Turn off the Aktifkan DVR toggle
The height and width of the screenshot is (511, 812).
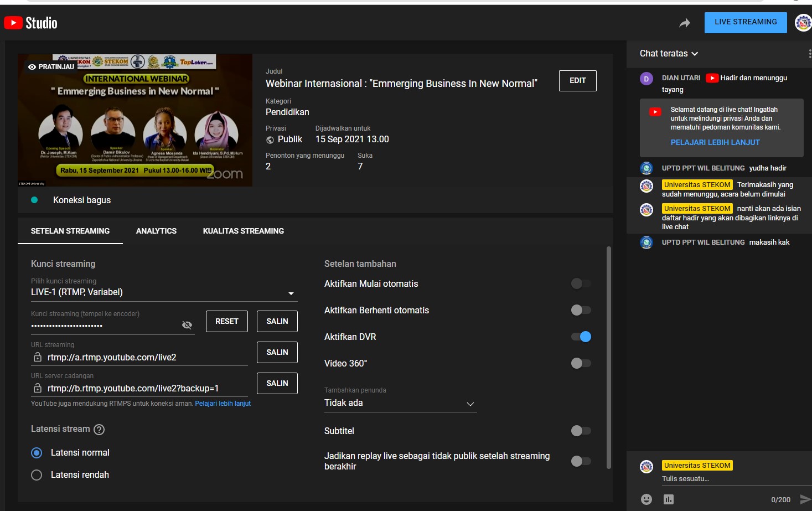point(581,337)
